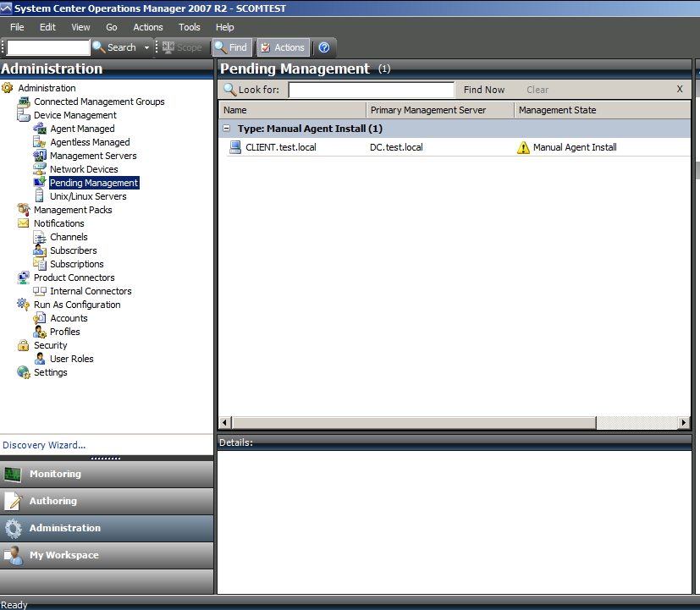Click the Find Now button

click(484, 90)
